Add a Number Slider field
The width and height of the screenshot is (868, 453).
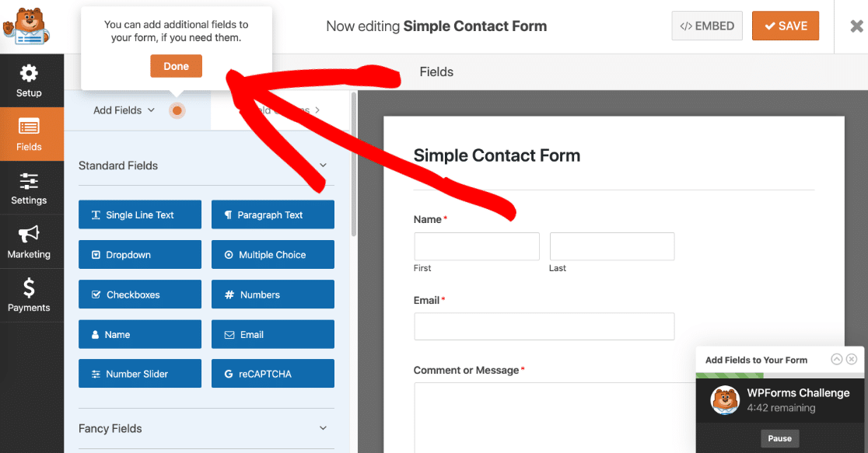[140, 374]
